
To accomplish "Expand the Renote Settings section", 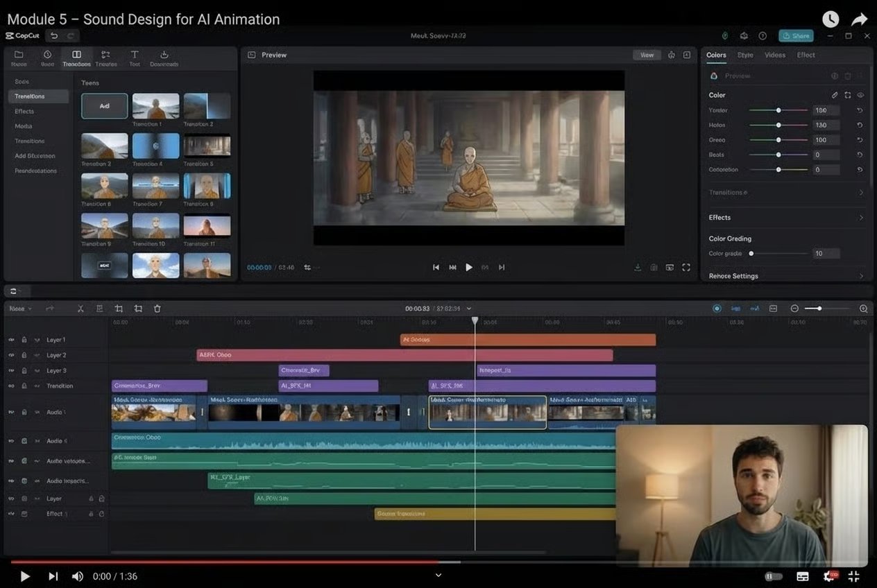I will coord(733,275).
